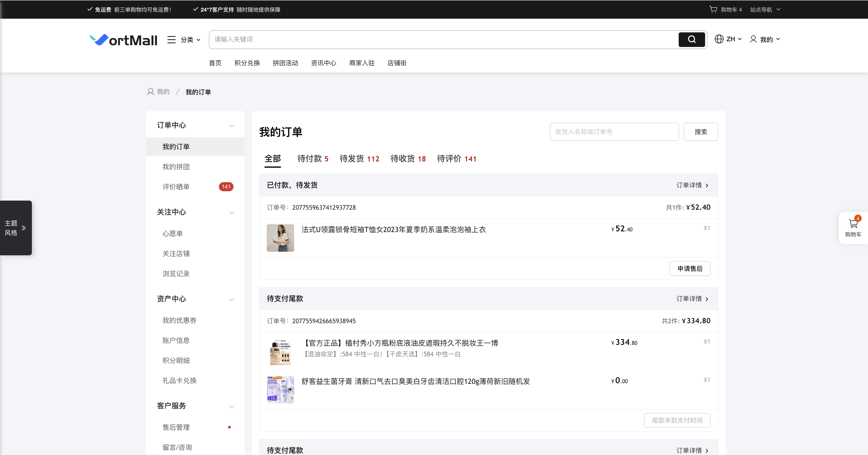Click the breadcrumb user icon 我的
Screen dimensions: 868x455
[150, 92]
